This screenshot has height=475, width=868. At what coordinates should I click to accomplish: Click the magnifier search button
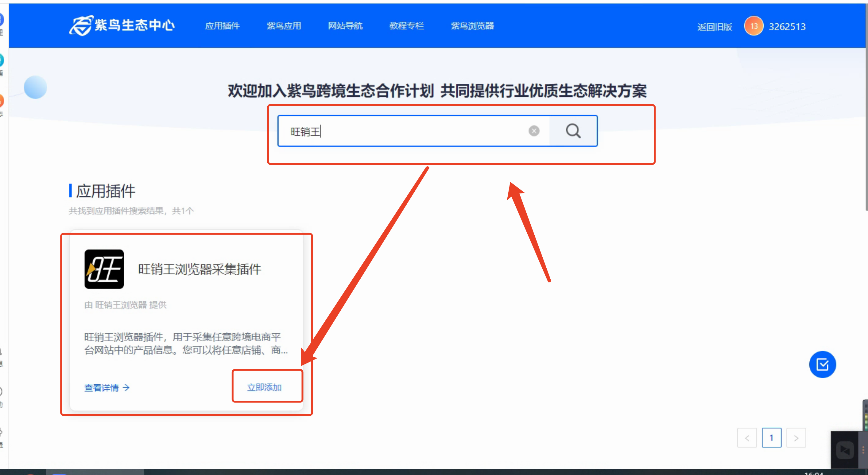pos(573,131)
